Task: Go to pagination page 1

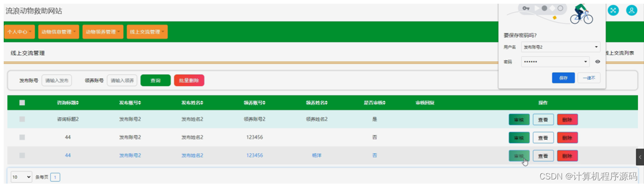Action: click(x=55, y=177)
